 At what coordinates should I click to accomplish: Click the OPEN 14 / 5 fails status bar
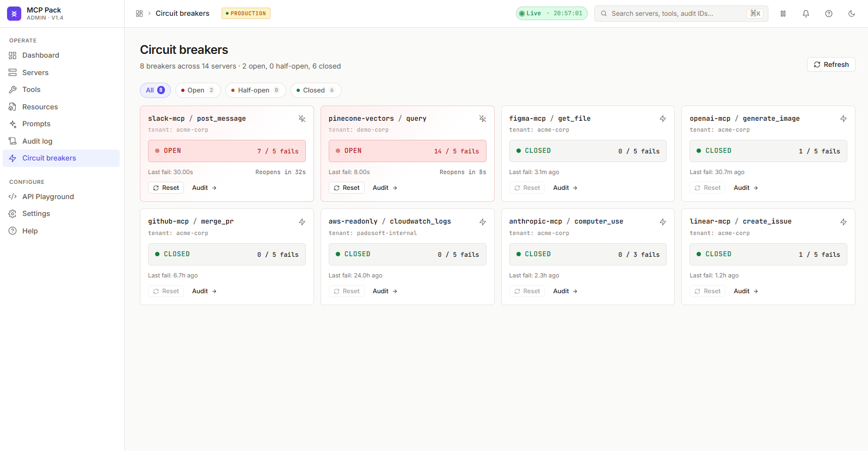click(408, 151)
